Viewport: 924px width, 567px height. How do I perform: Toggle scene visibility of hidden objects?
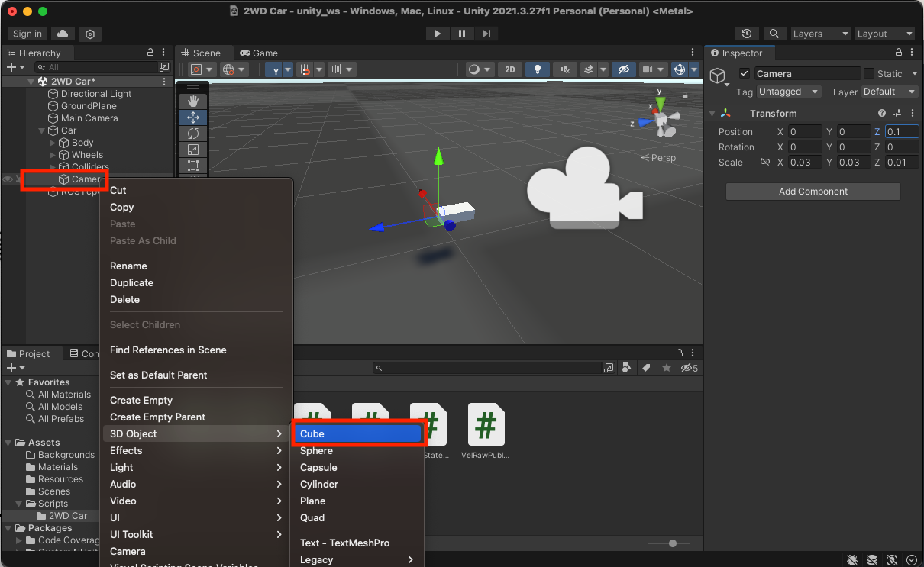pos(624,69)
